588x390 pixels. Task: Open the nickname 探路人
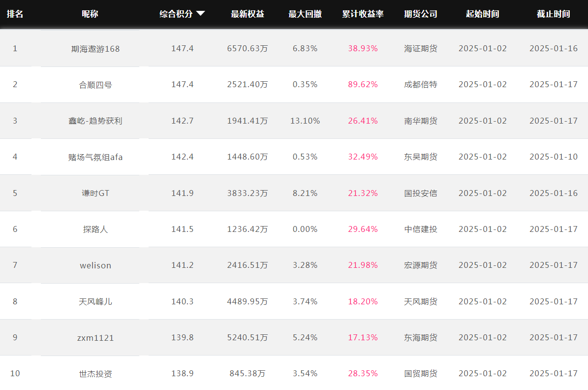(x=95, y=229)
